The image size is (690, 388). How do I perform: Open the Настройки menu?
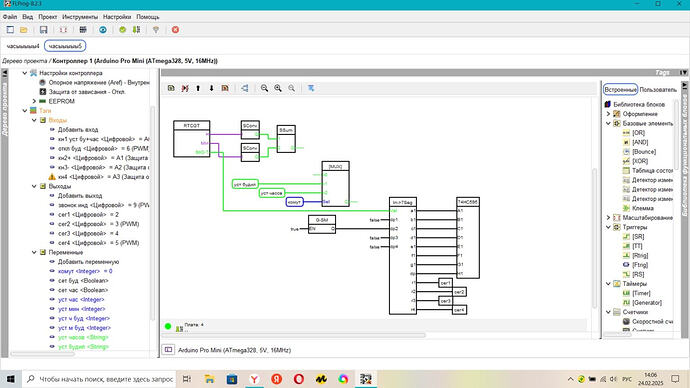click(117, 17)
